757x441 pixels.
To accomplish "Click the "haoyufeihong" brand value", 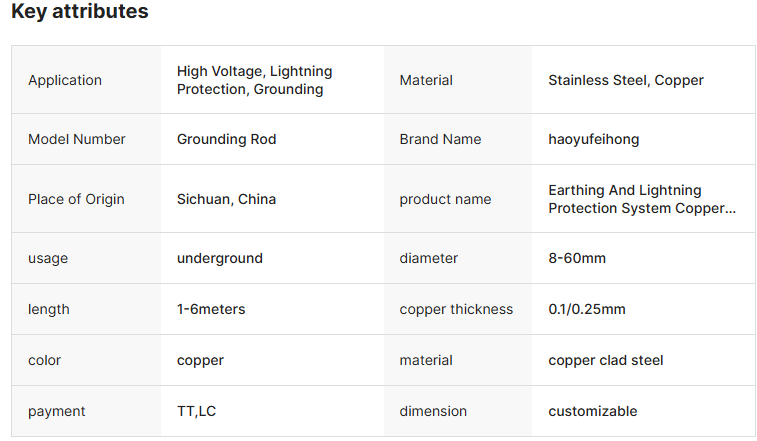I will (594, 139).
